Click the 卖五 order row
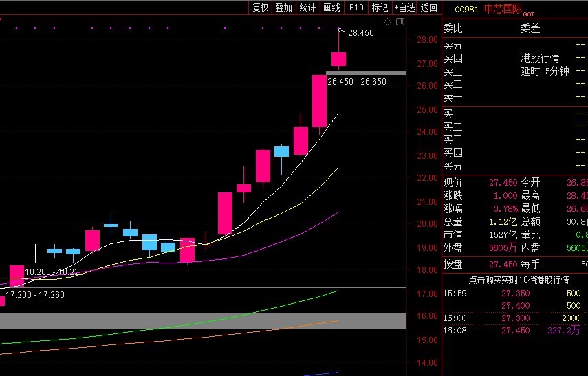Screen dimensions: 588x376 [x=515, y=45]
